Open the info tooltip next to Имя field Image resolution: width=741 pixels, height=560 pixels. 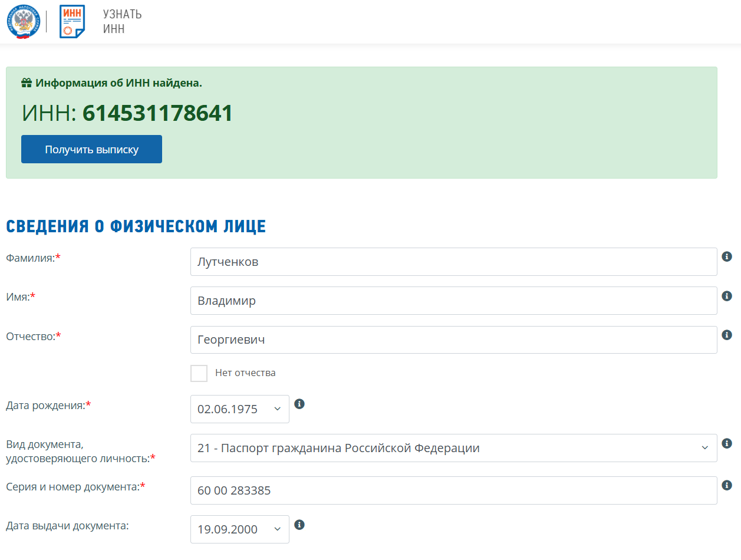727,295
